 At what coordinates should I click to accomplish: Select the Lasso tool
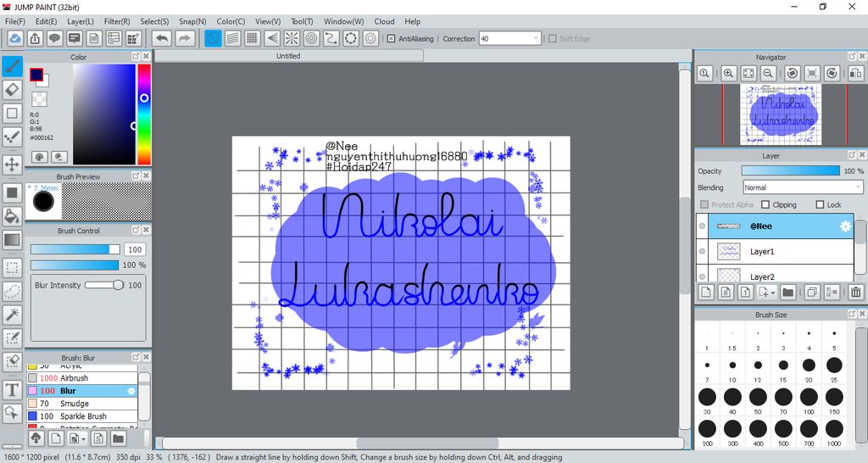(x=12, y=292)
